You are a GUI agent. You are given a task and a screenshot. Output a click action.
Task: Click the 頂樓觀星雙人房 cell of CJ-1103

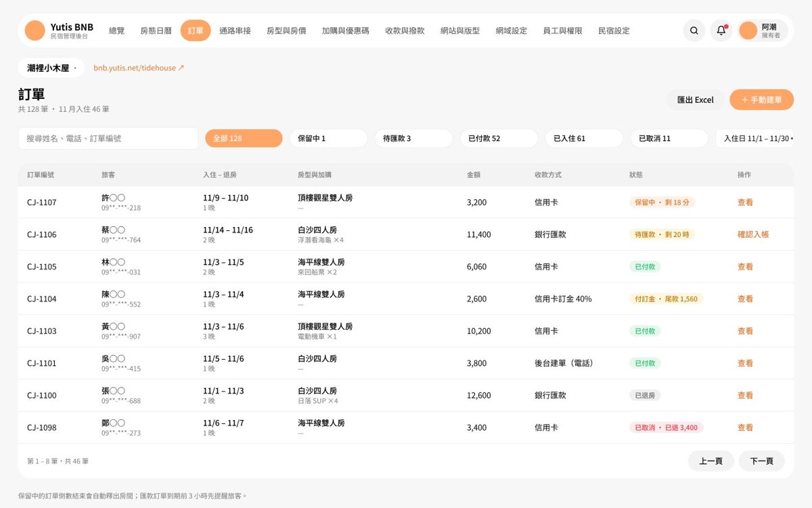pos(325,326)
